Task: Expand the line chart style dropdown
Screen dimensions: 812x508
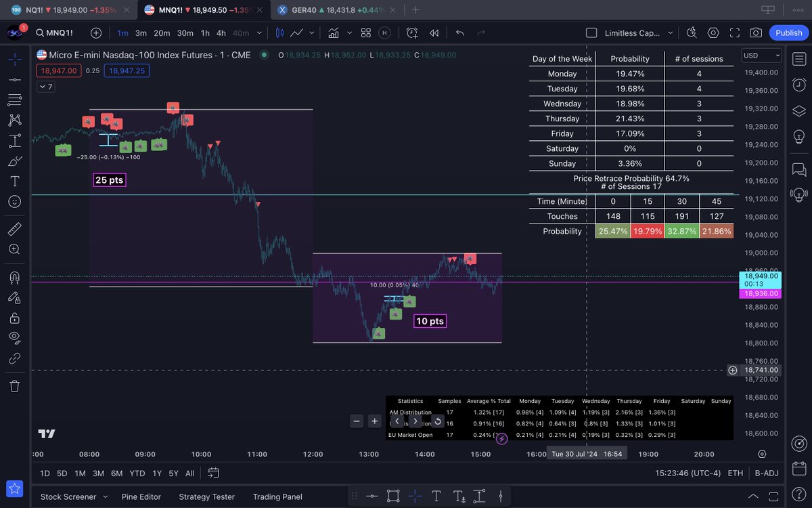Action: 312,33
